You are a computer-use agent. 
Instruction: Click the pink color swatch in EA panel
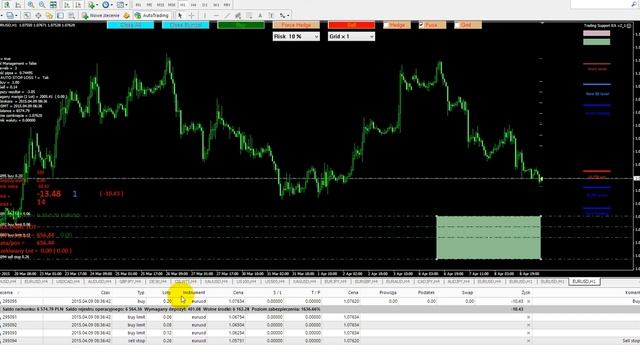pyautogui.click(x=596, y=33)
